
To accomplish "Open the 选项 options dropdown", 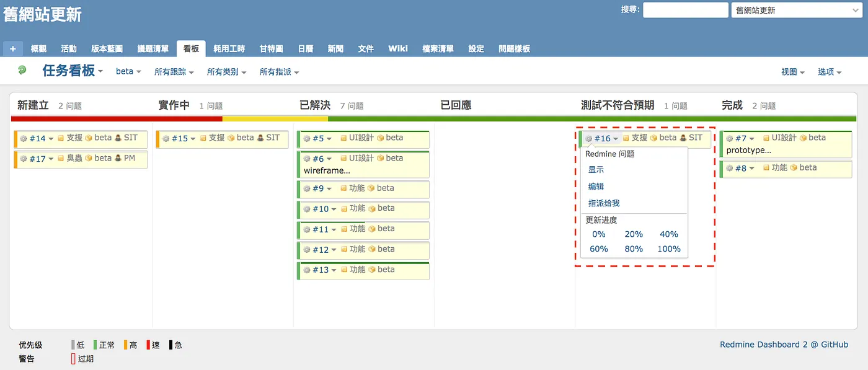I will click(830, 73).
